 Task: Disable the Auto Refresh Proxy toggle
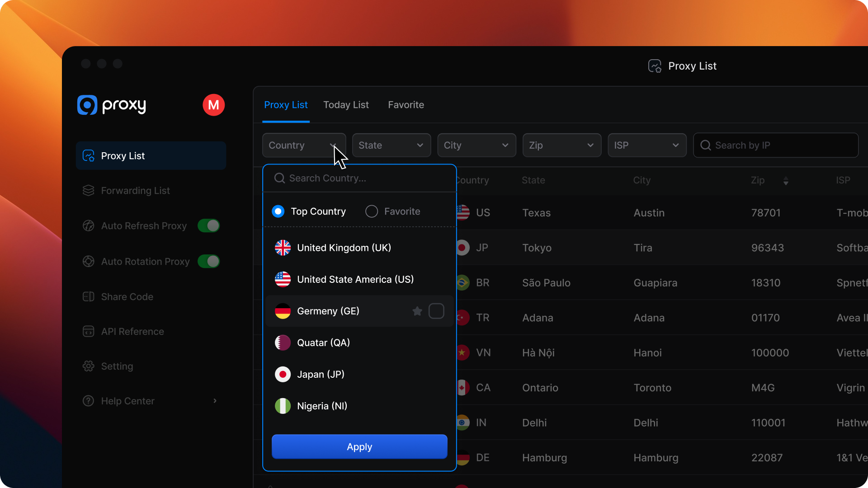point(209,226)
